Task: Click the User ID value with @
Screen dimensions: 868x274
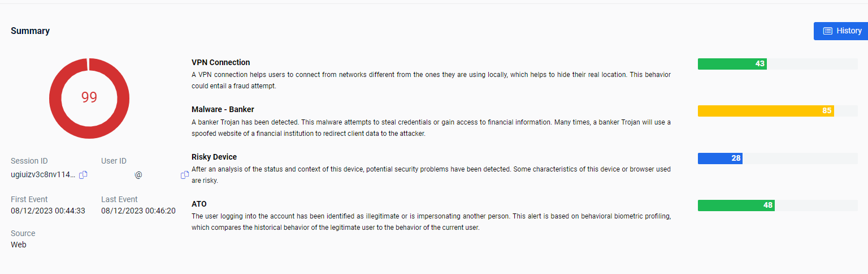Action: click(138, 175)
